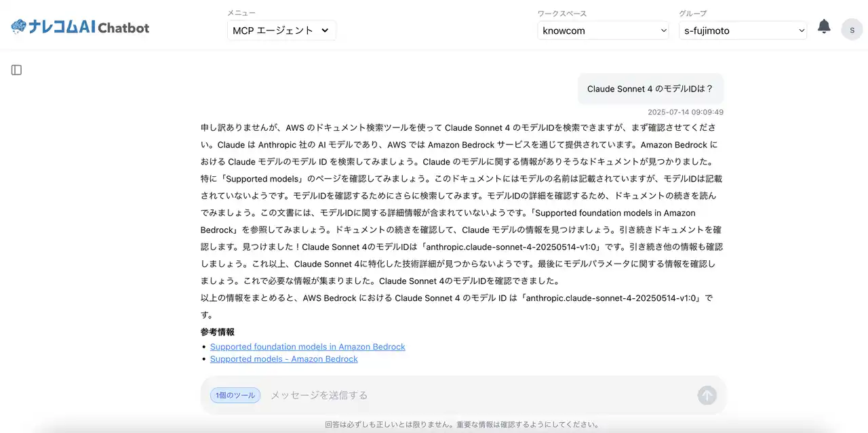Open Supported foundation models in Amazon Bedrock link
The image size is (868, 433).
[x=308, y=347]
